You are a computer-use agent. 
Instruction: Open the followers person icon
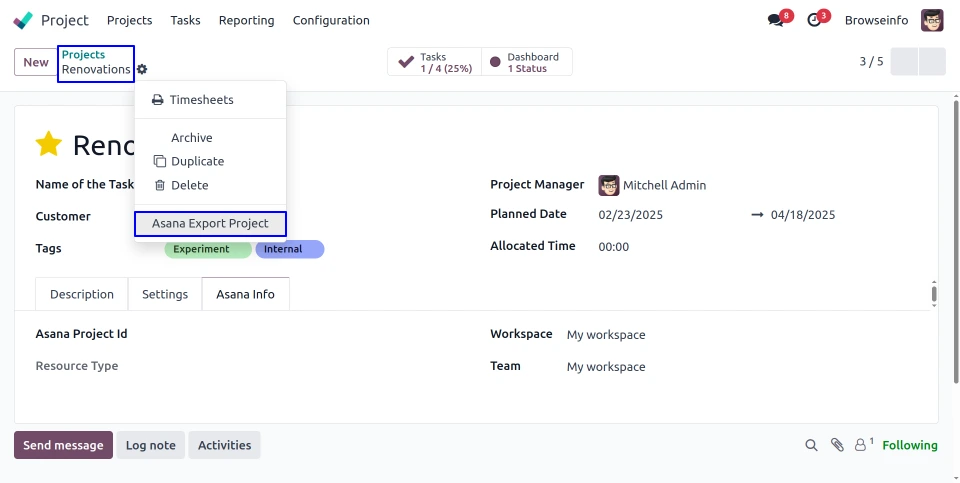pyautogui.click(x=861, y=445)
